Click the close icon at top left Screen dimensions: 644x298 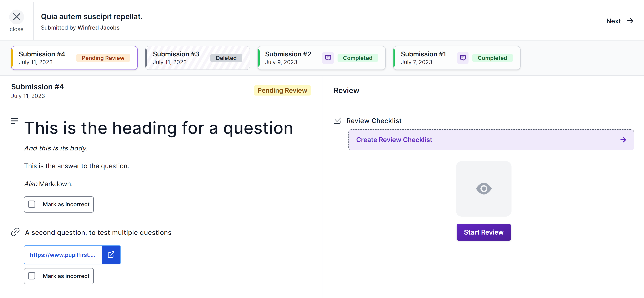[x=16, y=16]
